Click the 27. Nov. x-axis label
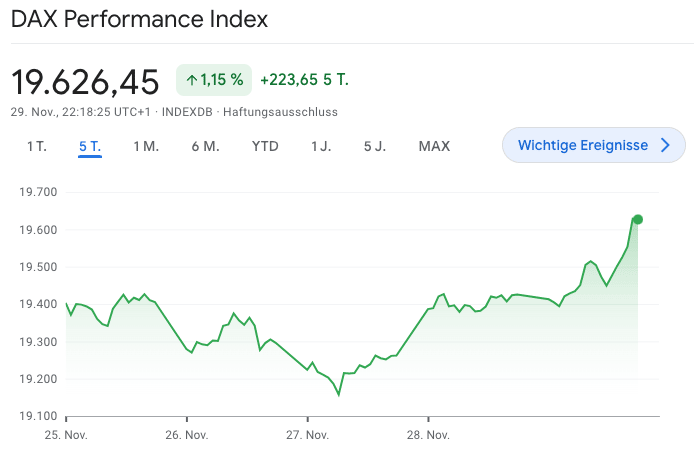The image size is (694, 452). [x=308, y=435]
